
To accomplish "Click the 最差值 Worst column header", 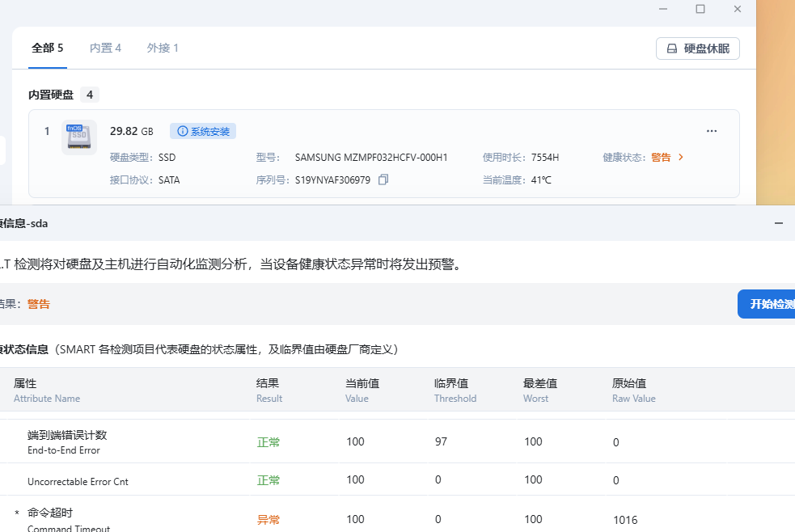I will point(540,391).
